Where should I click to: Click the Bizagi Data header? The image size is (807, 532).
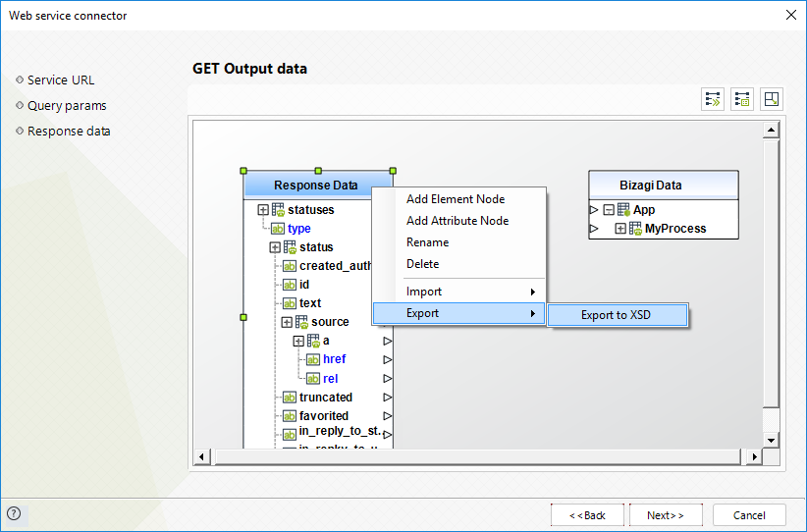664,185
